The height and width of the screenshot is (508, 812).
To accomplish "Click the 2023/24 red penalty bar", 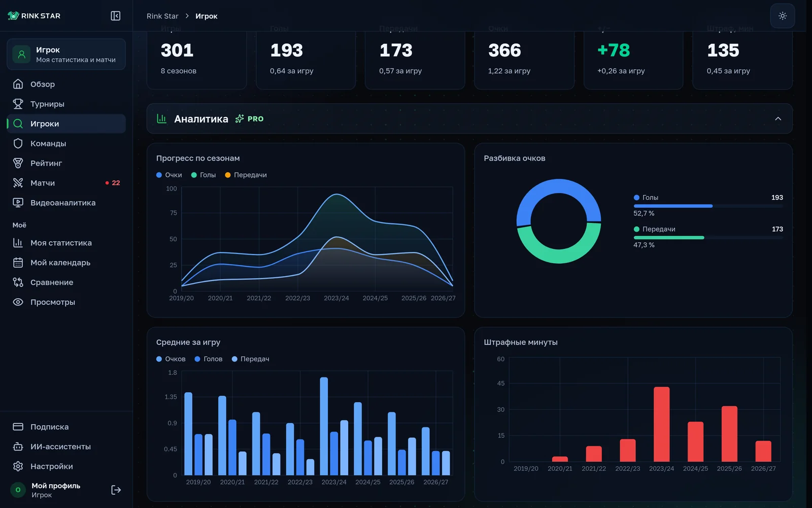I will (x=662, y=424).
